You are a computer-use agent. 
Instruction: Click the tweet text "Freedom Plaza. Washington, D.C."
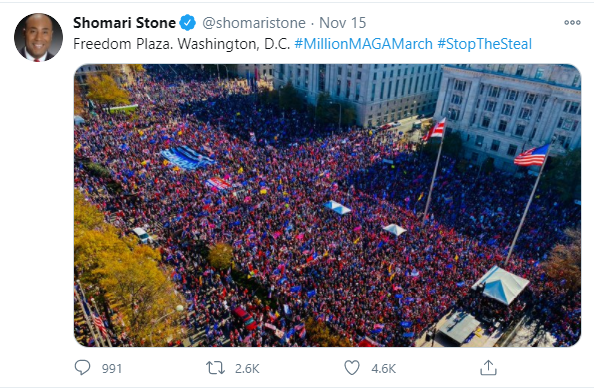(181, 44)
